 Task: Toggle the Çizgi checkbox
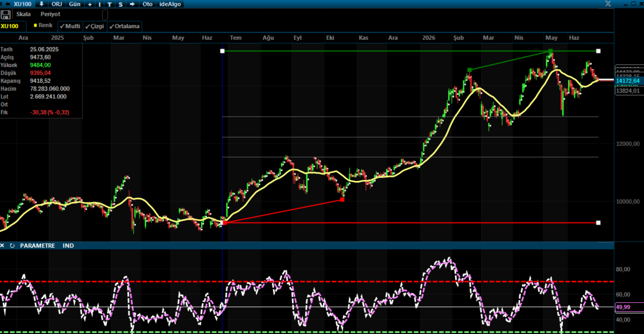pos(95,26)
